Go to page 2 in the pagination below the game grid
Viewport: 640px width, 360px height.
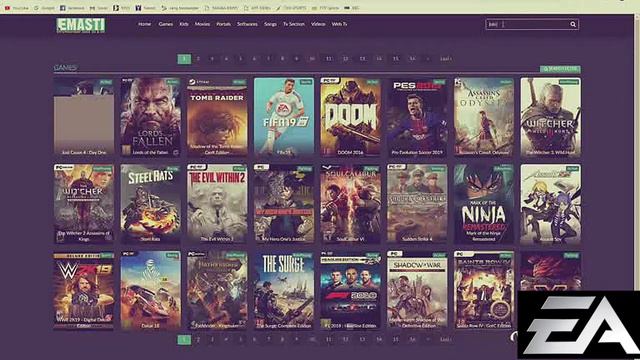tap(198, 340)
